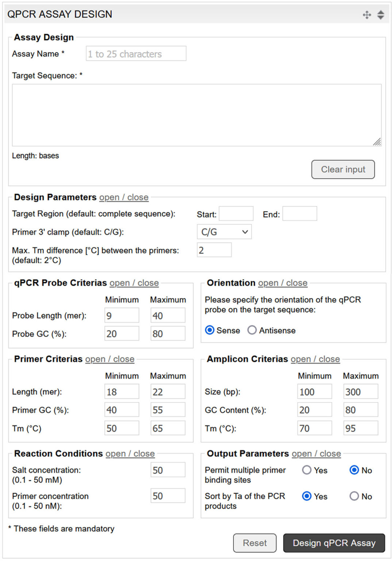Collapse the Orientation section
Image resolution: width=392 pixels, height=561 pixels.
pyautogui.click(x=283, y=283)
